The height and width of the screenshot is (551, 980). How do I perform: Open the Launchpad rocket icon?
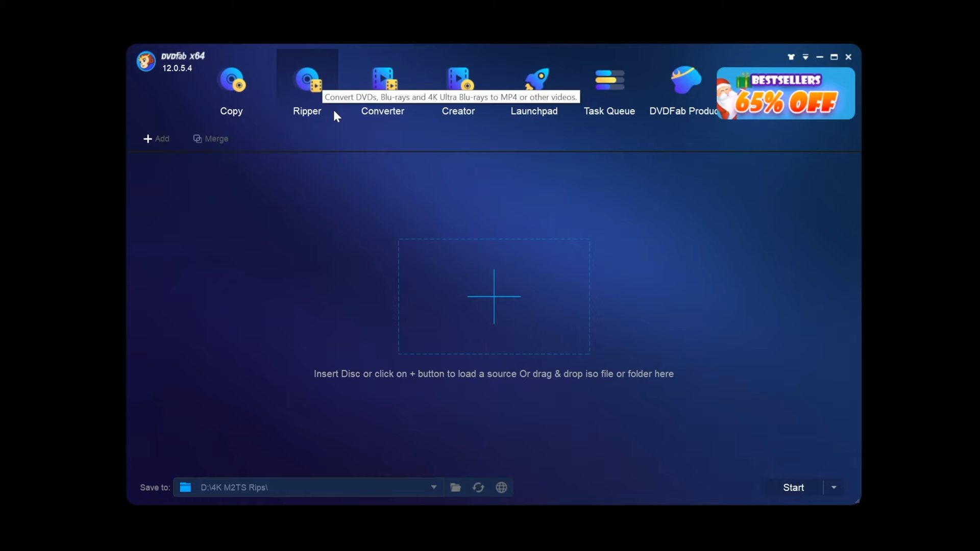tap(536, 79)
